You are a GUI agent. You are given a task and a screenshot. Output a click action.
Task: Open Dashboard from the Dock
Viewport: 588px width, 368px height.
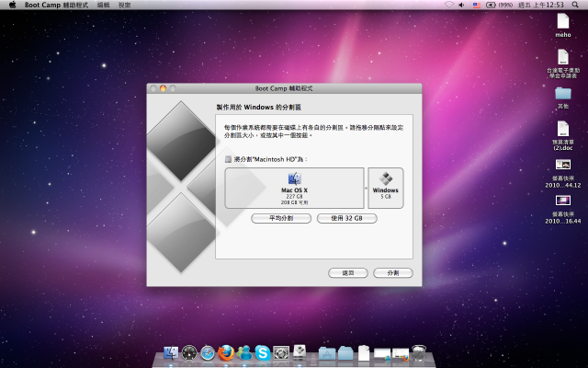click(189, 353)
